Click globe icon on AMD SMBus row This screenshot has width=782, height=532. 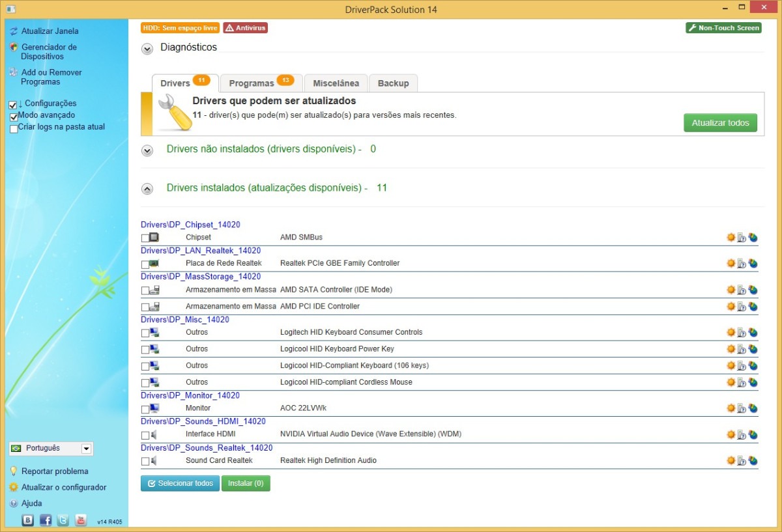(753, 238)
